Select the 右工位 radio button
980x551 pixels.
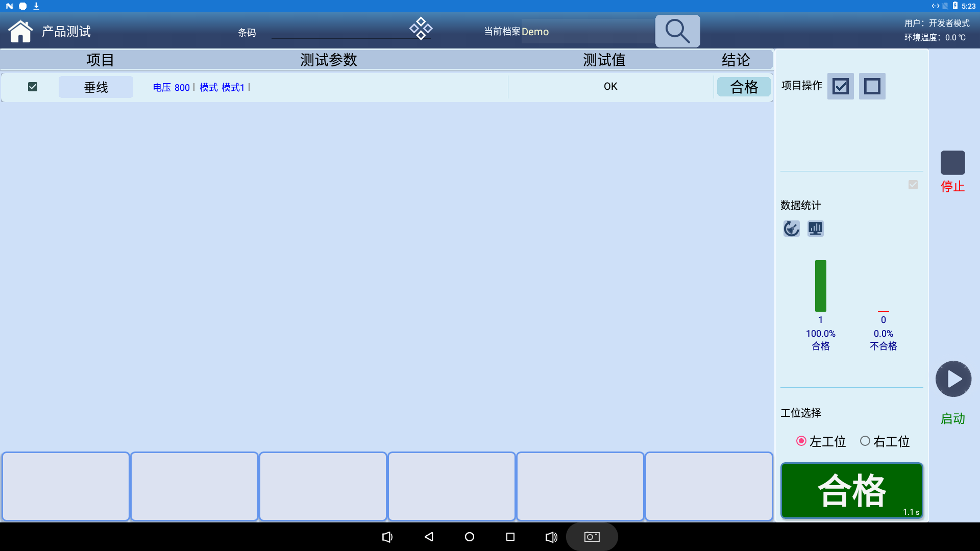point(865,441)
